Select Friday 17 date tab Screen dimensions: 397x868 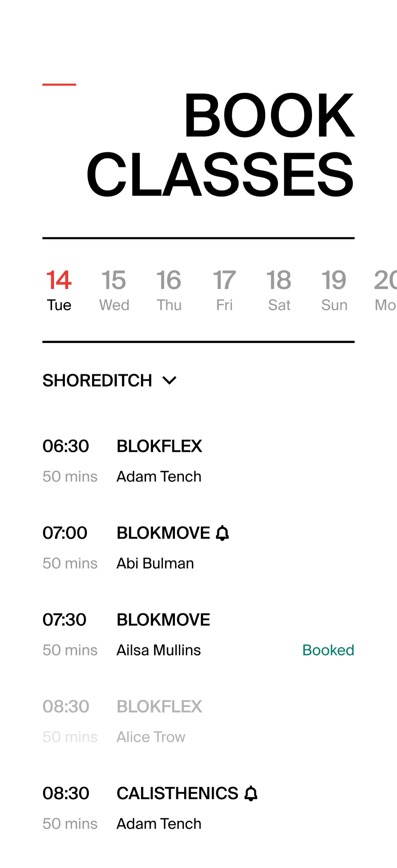(224, 290)
